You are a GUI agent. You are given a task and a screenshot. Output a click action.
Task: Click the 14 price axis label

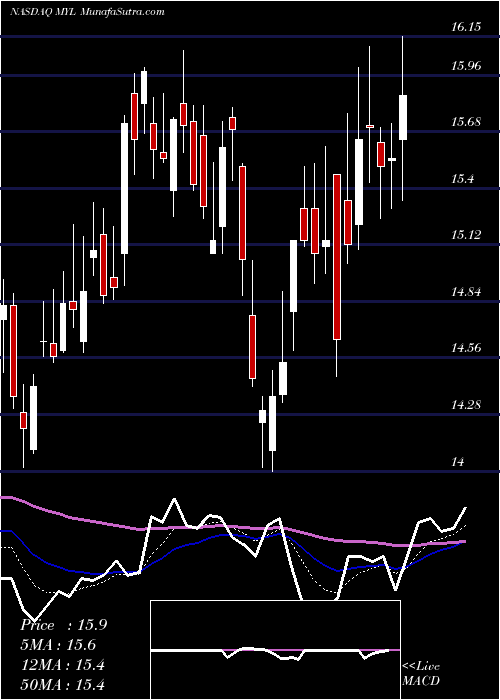click(x=458, y=462)
